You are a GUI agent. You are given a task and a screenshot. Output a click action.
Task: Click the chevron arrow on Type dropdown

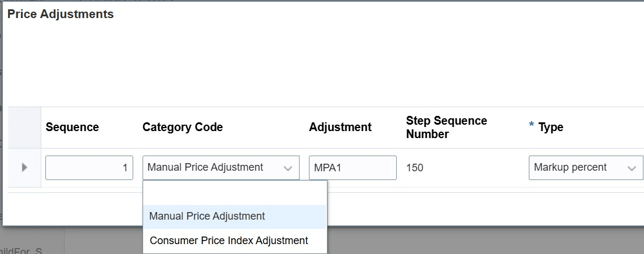(631, 168)
